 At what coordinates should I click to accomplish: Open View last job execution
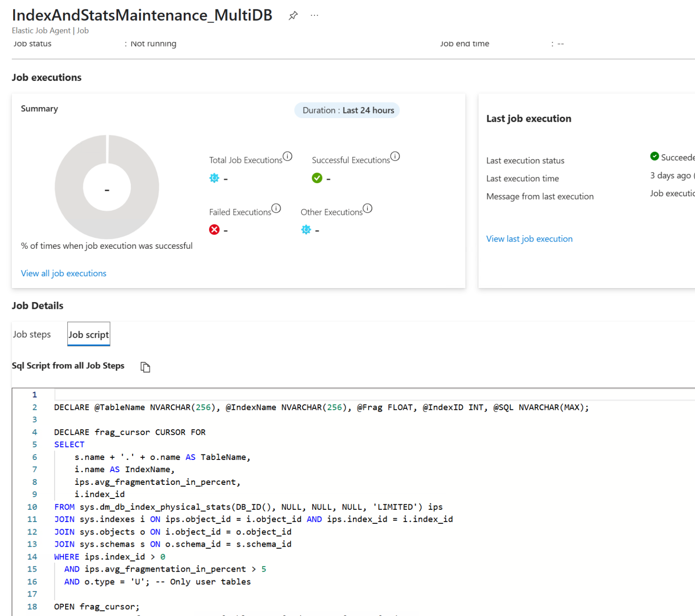pyautogui.click(x=529, y=238)
